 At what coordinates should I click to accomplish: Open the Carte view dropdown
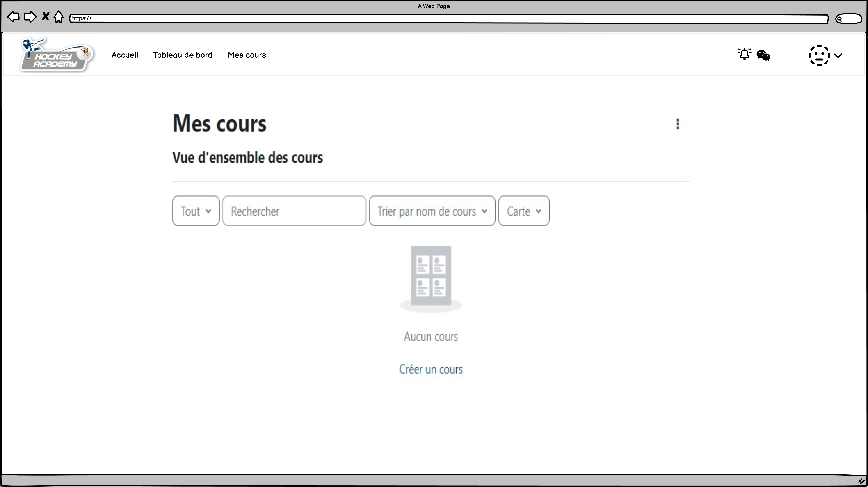pos(524,211)
